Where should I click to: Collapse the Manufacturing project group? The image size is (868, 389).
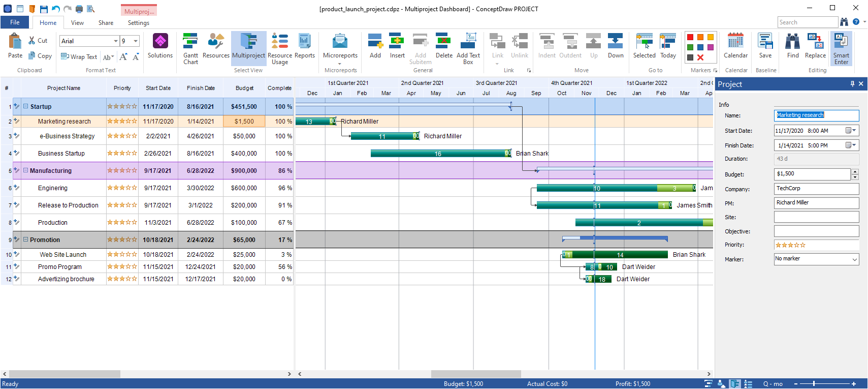click(25, 170)
